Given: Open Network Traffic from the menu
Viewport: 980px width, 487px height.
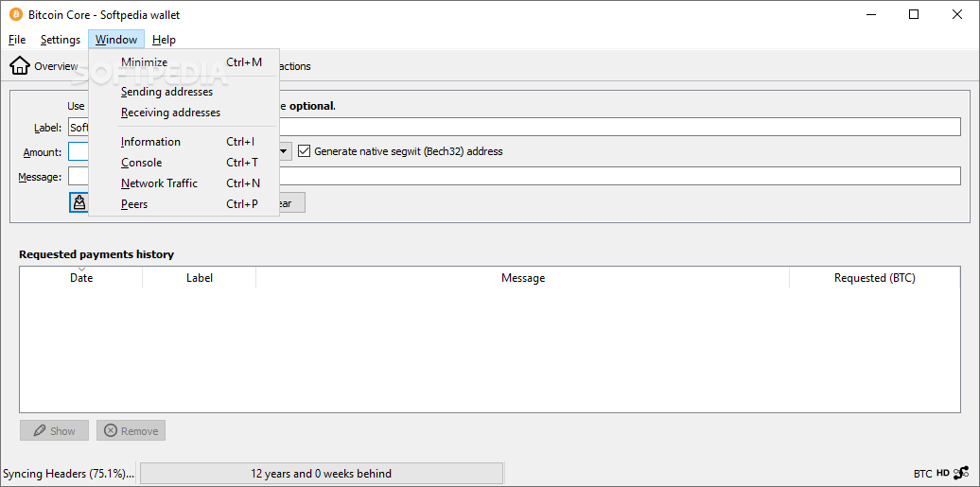Looking at the screenshot, I should (x=184, y=183).
